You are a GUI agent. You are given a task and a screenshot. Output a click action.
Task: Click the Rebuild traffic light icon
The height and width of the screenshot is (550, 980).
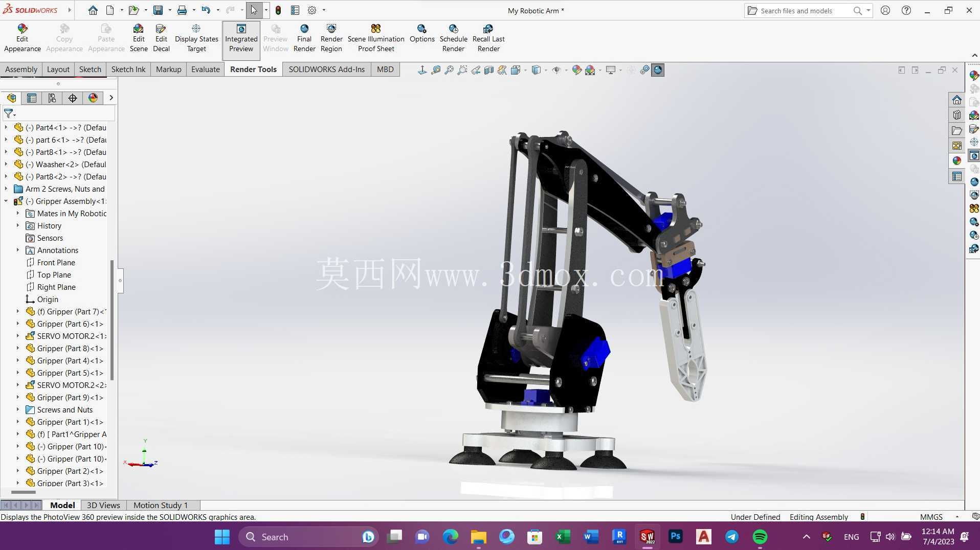pos(278,10)
